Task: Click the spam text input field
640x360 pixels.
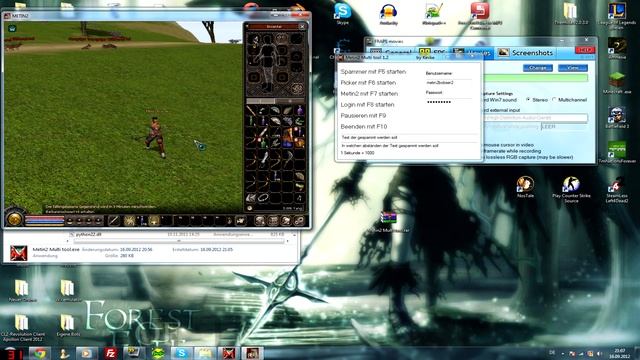Action: tap(408, 138)
